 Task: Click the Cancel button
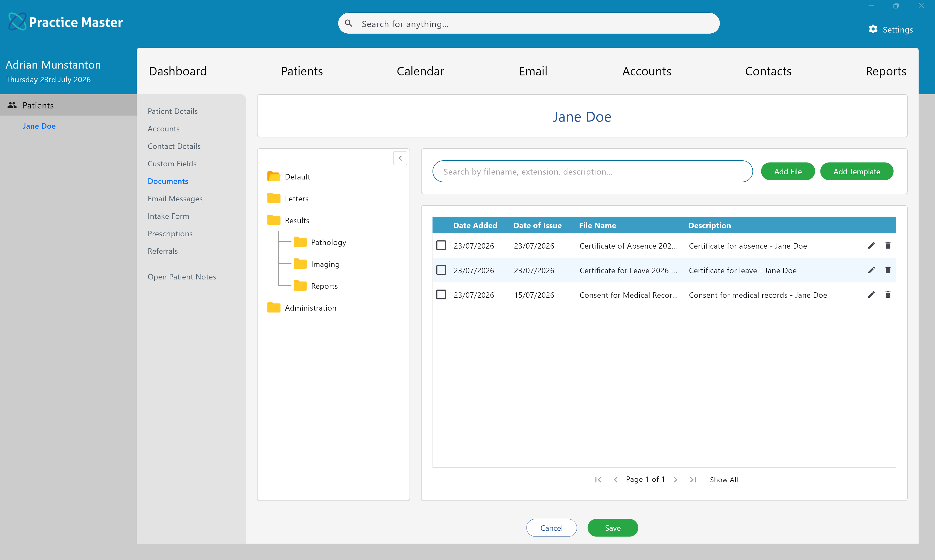click(x=551, y=527)
